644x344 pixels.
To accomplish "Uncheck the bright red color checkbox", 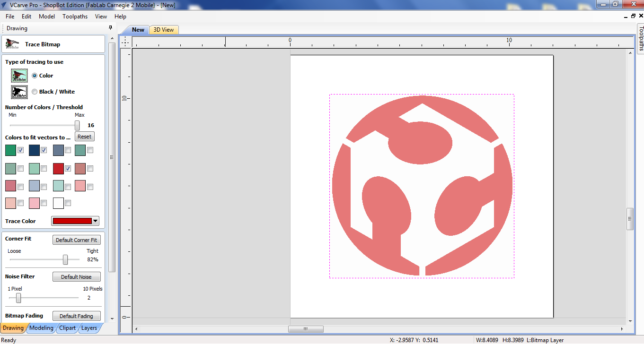I will (68, 168).
